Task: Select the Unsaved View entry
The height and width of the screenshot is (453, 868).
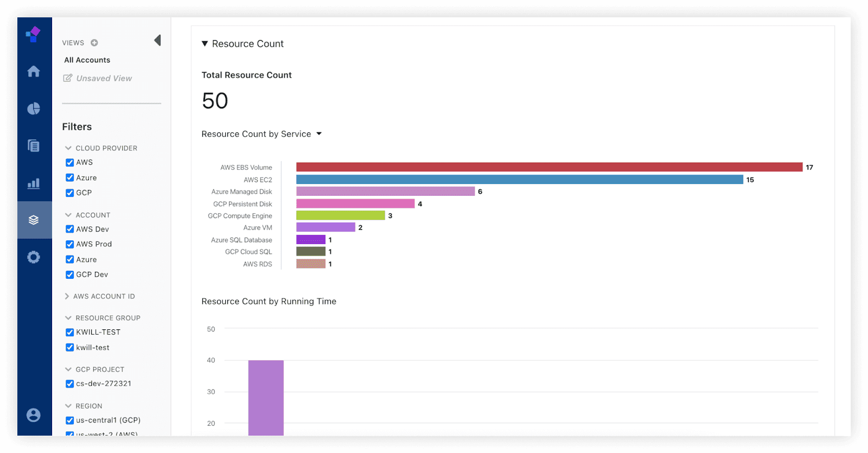Action: coord(104,78)
